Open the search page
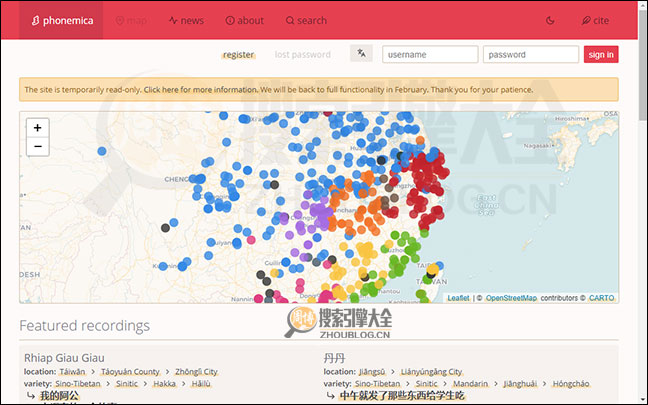The image size is (648, 405). pyautogui.click(x=306, y=20)
